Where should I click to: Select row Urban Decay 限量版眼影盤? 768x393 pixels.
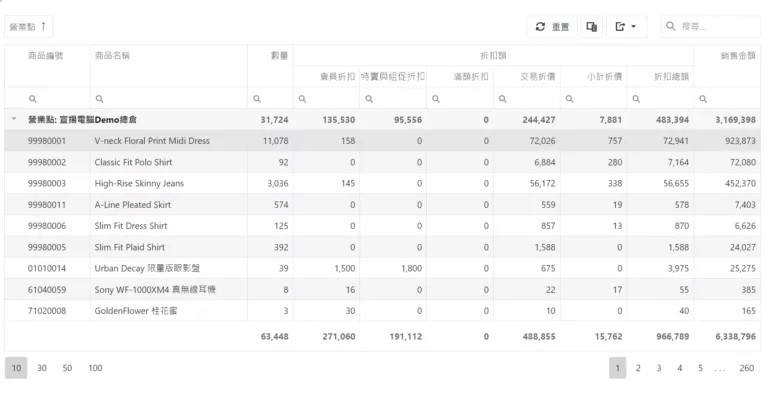click(383, 269)
